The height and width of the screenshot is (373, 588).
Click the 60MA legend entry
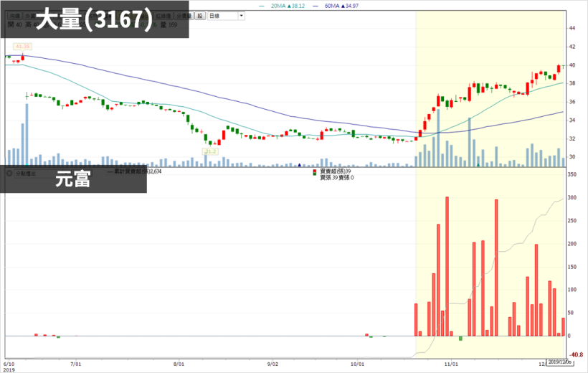pos(336,6)
